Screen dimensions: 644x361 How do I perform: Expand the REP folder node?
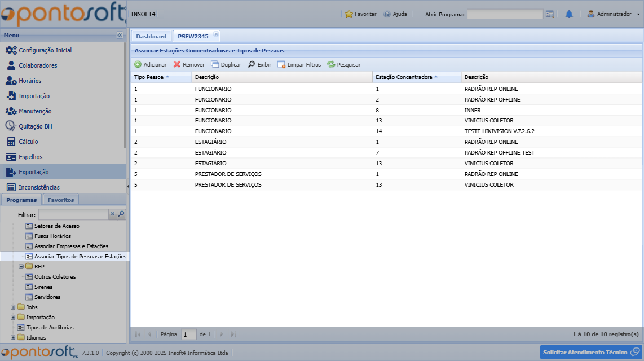[x=21, y=267]
